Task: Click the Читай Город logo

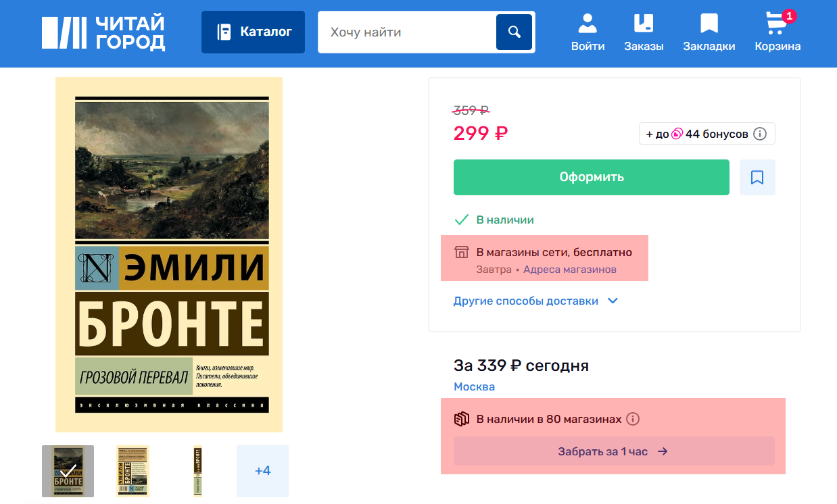Action: pos(103,32)
